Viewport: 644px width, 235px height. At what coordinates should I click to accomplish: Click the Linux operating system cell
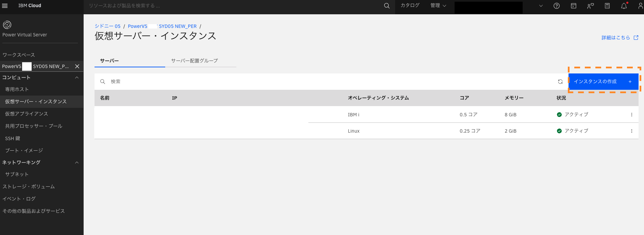click(354, 131)
